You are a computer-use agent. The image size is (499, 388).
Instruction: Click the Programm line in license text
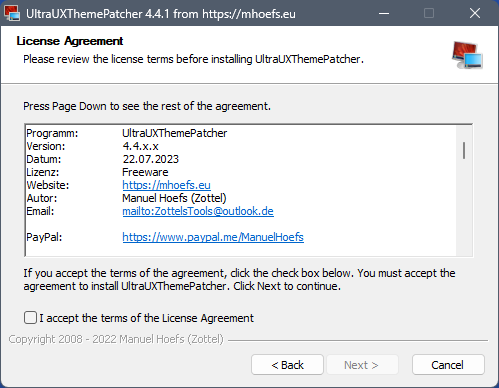127,133
